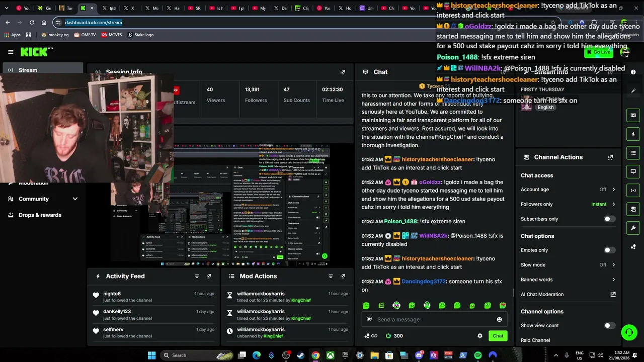The width and height of the screenshot is (644, 362).
Task: Open Banned words settings
Action: pyautogui.click(x=568, y=280)
